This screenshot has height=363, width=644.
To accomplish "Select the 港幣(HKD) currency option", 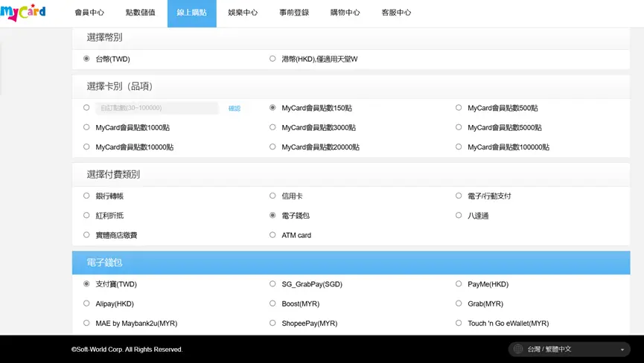I will [272, 59].
